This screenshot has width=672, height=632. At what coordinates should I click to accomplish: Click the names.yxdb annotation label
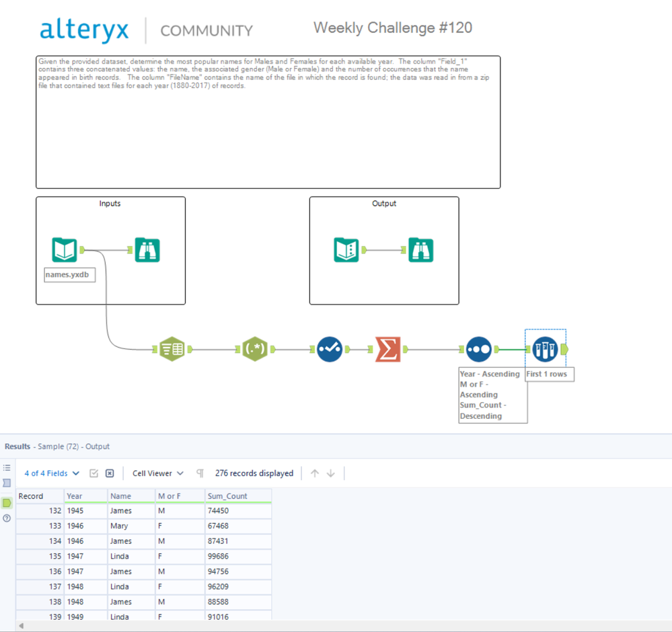69,275
